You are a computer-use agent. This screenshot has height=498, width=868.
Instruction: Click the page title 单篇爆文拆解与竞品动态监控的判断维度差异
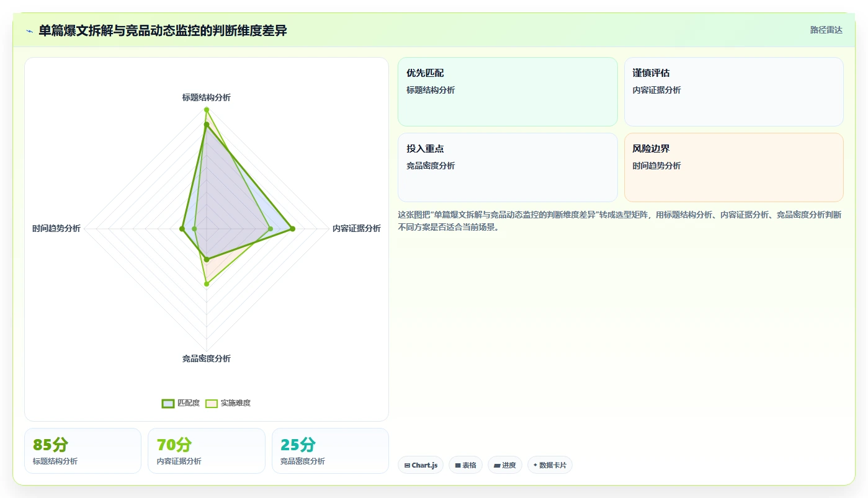pyautogui.click(x=163, y=31)
